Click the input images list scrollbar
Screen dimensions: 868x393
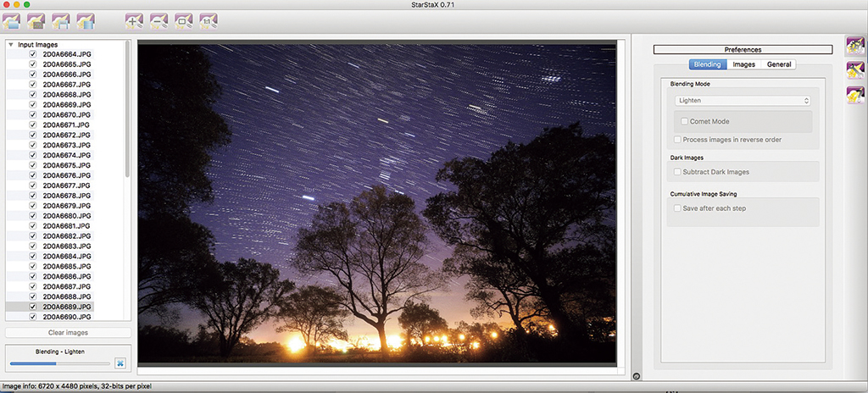pyautogui.click(x=128, y=111)
